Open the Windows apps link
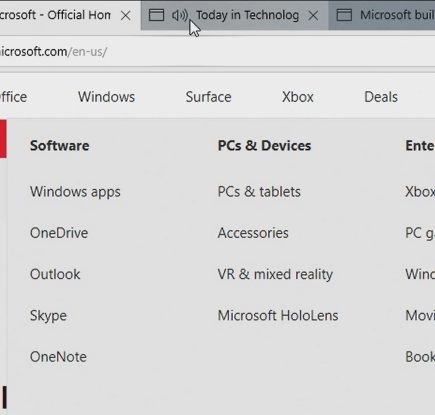 75,192
